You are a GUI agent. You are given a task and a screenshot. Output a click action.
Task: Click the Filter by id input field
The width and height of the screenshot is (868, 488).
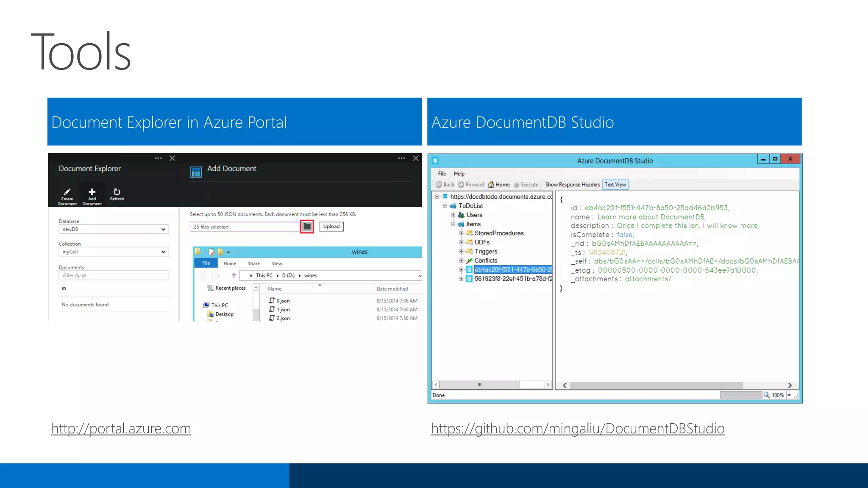[114, 275]
